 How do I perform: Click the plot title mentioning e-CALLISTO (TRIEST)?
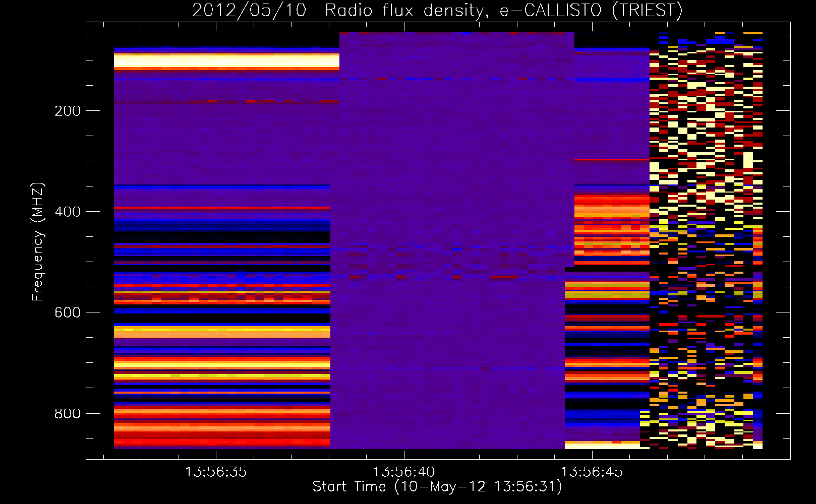click(x=437, y=10)
